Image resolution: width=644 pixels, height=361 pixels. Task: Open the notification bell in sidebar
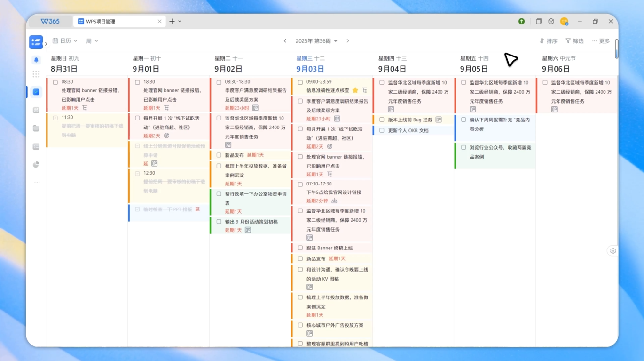pyautogui.click(x=36, y=60)
